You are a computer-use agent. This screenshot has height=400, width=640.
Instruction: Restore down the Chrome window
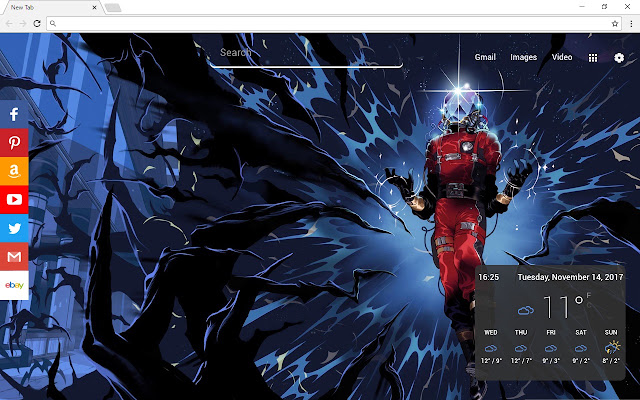click(604, 7)
